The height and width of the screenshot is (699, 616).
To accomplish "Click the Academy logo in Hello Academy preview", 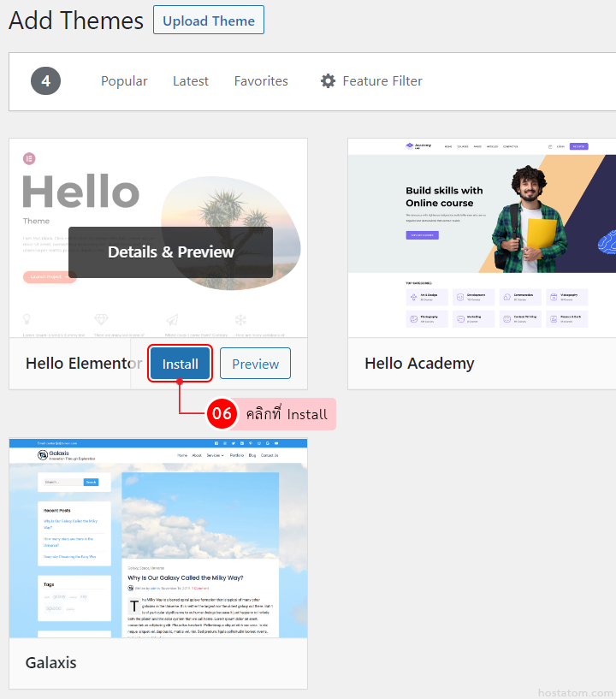I will click(x=418, y=145).
